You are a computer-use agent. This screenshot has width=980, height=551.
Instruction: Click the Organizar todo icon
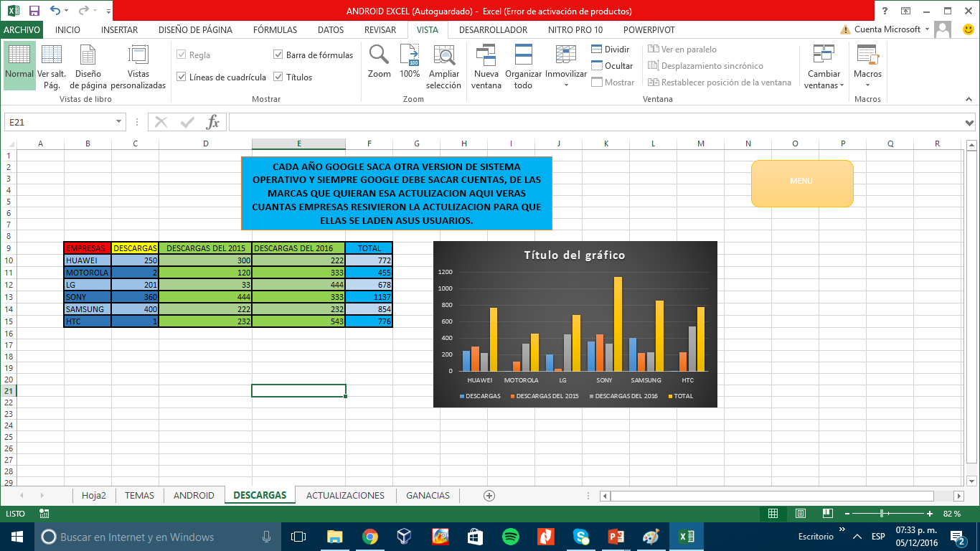[x=523, y=56]
